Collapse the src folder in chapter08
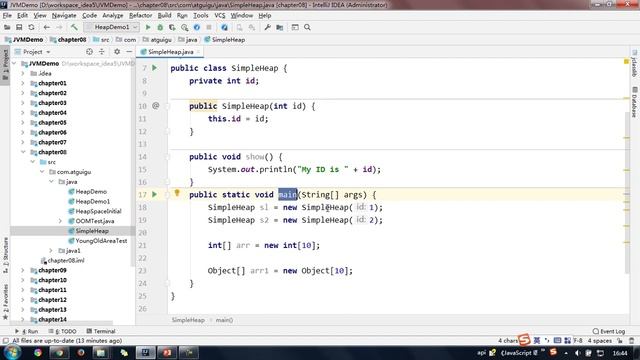 click(33, 162)
